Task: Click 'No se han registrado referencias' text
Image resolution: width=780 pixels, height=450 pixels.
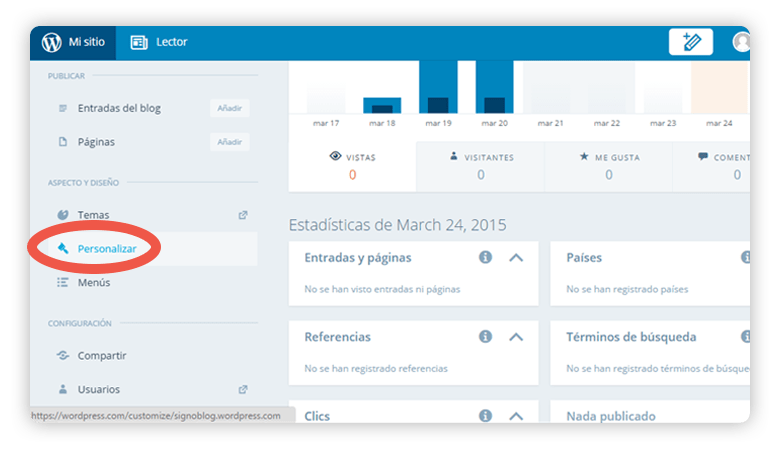Action: coord(376,368)
